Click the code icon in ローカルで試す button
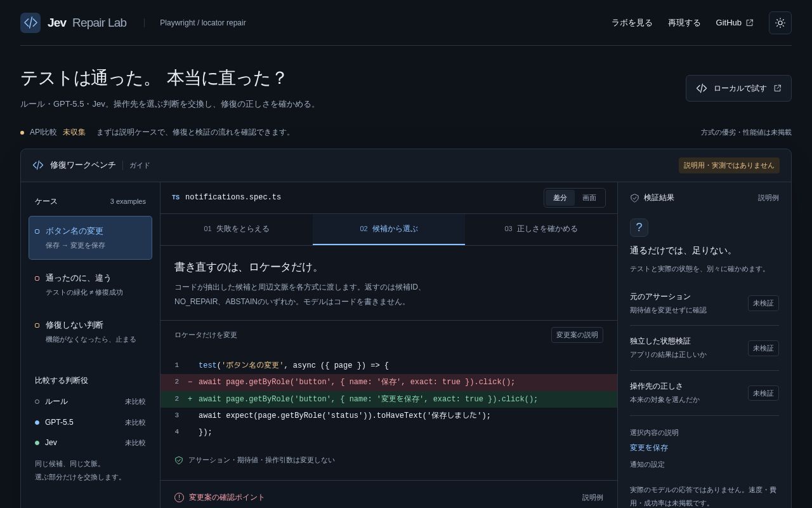The width and height of the screenshot is (812, 508). [x=702, y=88]
